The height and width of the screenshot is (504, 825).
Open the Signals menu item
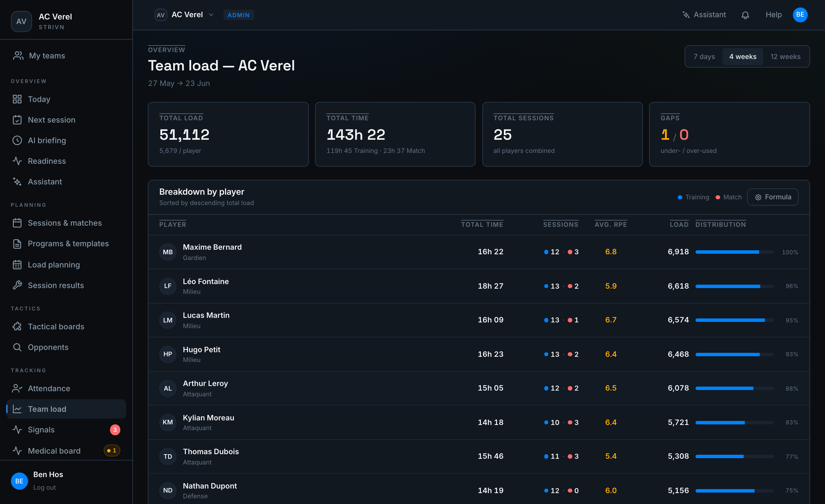66,429
